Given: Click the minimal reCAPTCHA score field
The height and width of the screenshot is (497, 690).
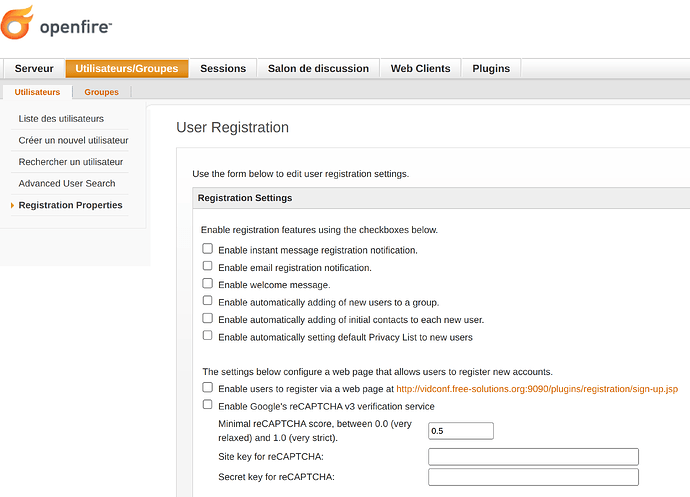Looking at the screenshot, I should (x=461, y=431).
